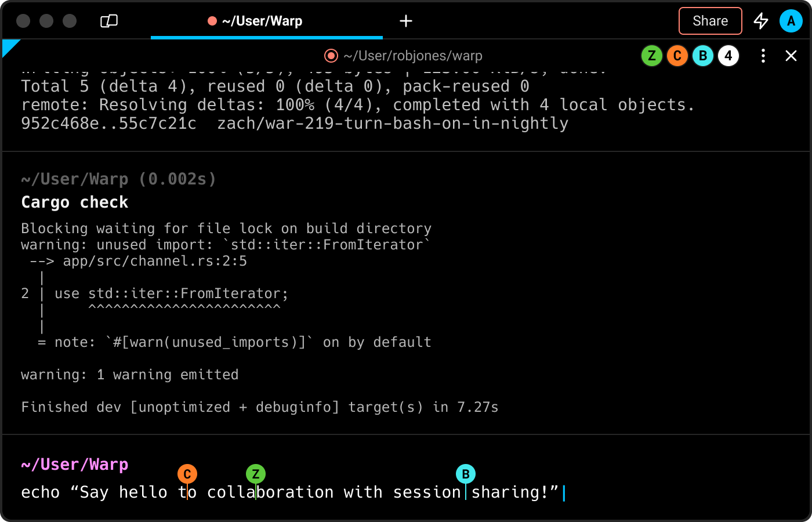Click into the echo command input line
Screen dimensions: 812x522
pyautogui.click(x=290, y=492)
